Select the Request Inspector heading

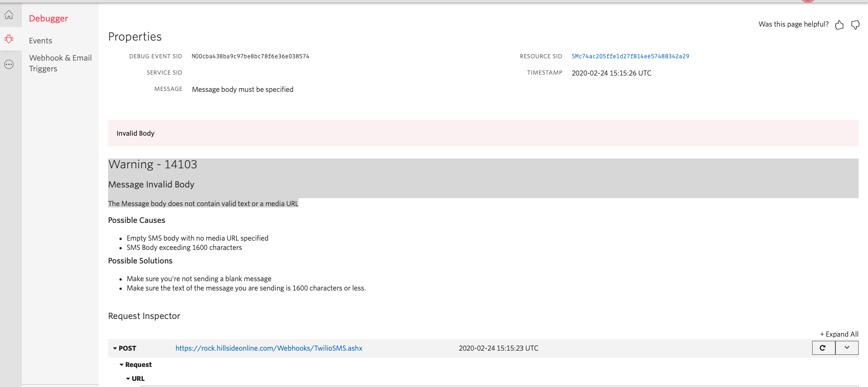pyautogui.click(x=144, y=316)
